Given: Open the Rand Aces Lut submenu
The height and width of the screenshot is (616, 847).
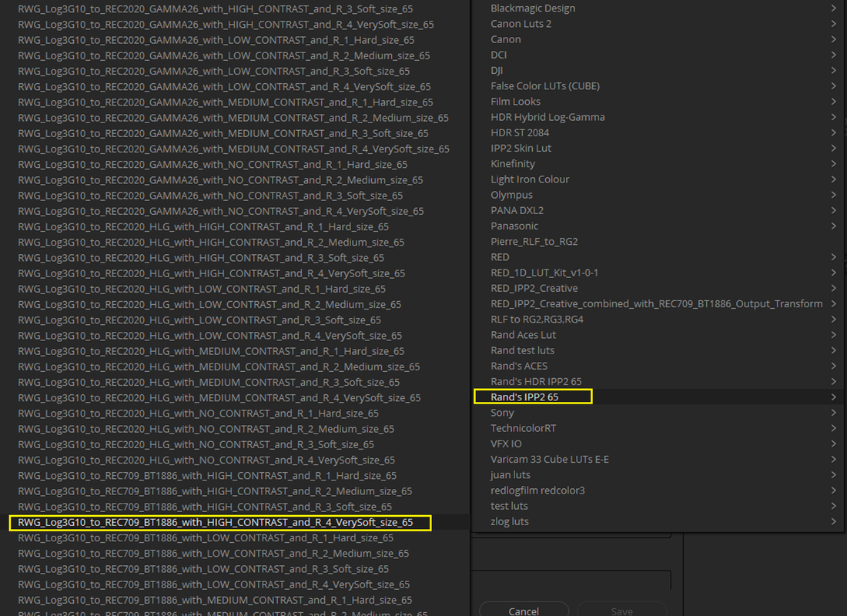Looking at the screenshot, I should (658, 335).
